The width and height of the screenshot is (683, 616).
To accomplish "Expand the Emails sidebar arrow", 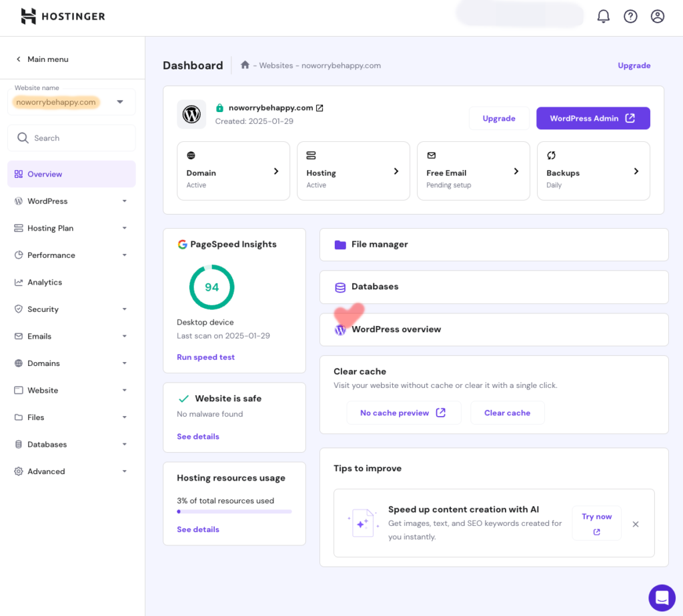I will pyautogui.click(x=125, y=336).
